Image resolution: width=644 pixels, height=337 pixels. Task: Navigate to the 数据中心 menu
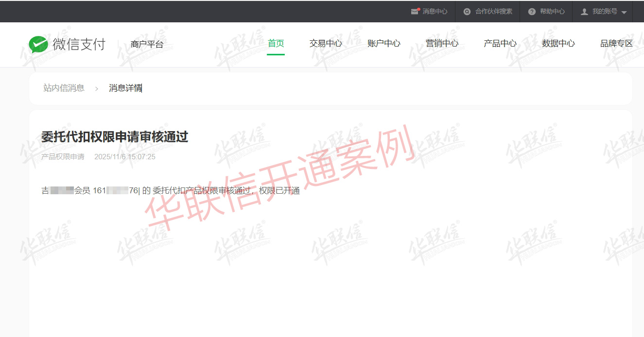point(558,44)
